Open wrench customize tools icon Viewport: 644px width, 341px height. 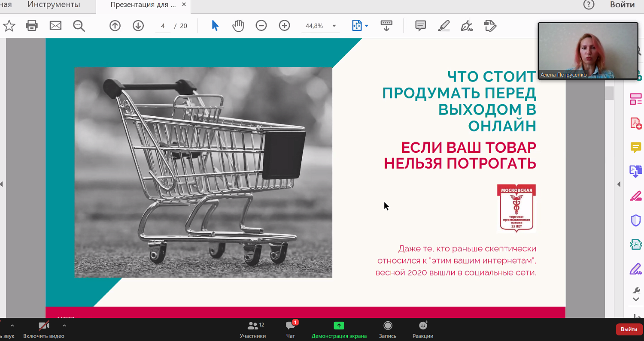(x=636, y=291)
